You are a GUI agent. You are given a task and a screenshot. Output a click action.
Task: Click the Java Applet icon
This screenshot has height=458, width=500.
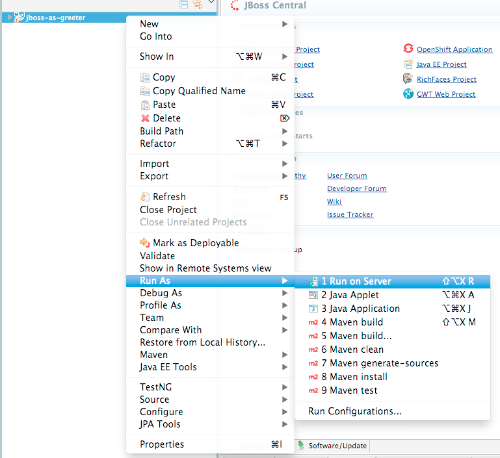[x=313, y=295]
